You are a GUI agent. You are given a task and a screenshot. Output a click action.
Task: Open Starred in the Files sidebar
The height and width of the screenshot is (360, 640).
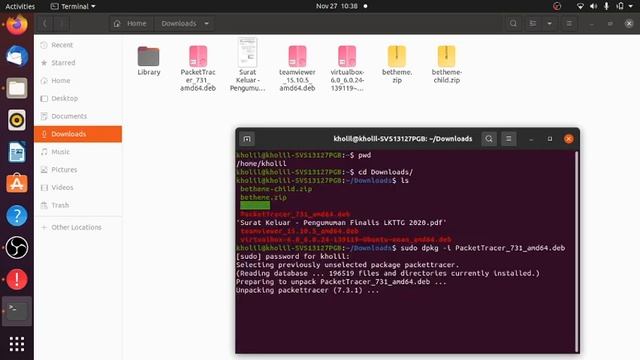78,63
